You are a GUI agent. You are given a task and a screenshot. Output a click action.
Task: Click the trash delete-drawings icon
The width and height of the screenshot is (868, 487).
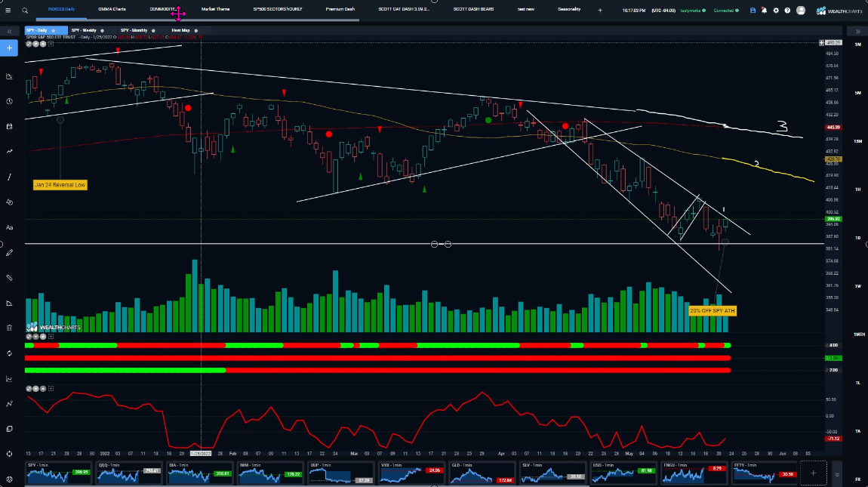pos(9,328)
